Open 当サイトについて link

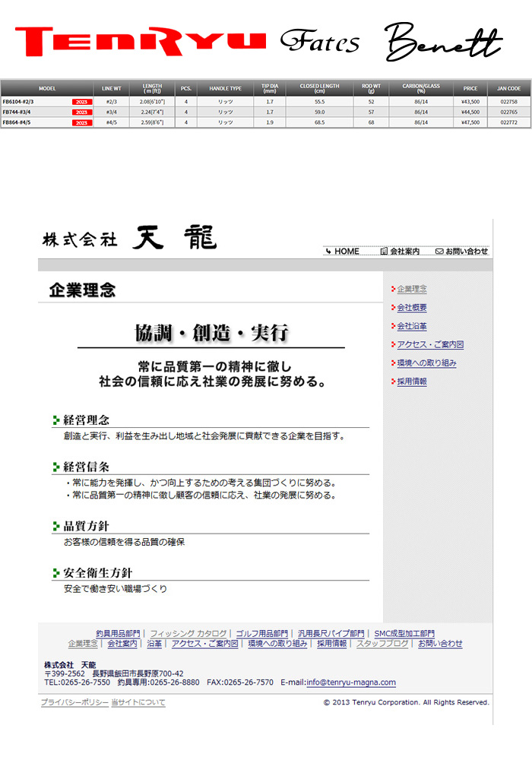(x=138, y=702)
